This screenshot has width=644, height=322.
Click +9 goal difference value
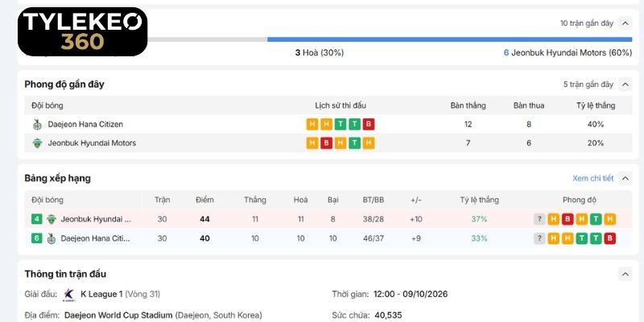[416, 238]
